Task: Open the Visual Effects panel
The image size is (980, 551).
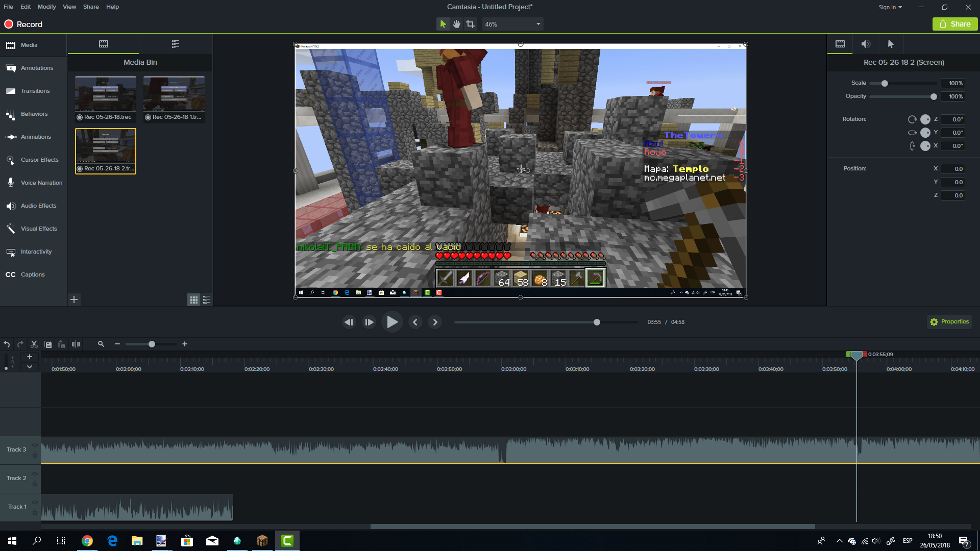Action: [x=33, y=229]
